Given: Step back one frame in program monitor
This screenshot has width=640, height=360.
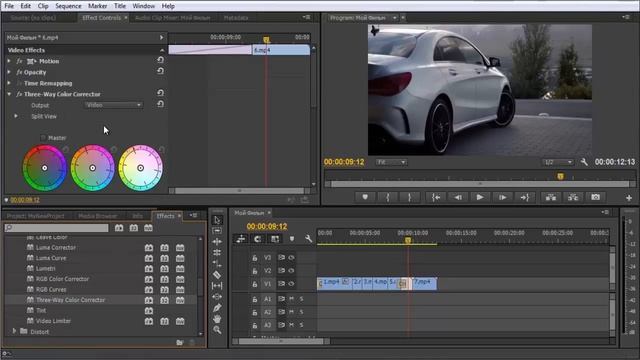Looking at the screenshot, I should coord(458,198).
